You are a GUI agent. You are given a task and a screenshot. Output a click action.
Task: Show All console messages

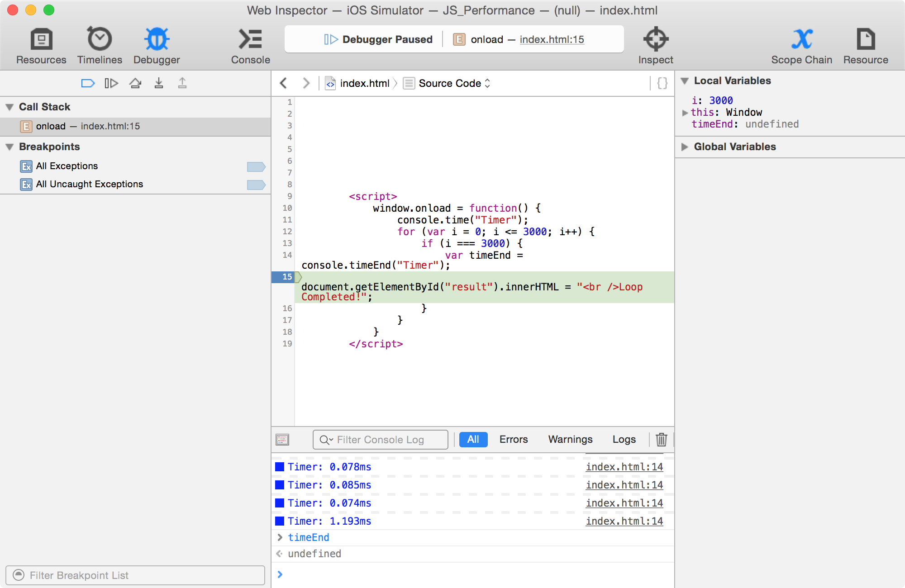point(473,440)
